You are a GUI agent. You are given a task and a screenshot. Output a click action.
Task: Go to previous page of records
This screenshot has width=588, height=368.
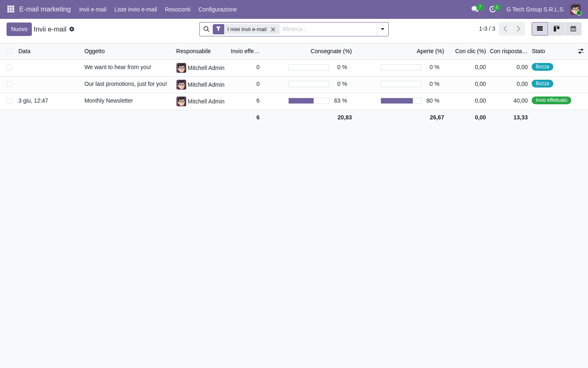coord(505,29)
